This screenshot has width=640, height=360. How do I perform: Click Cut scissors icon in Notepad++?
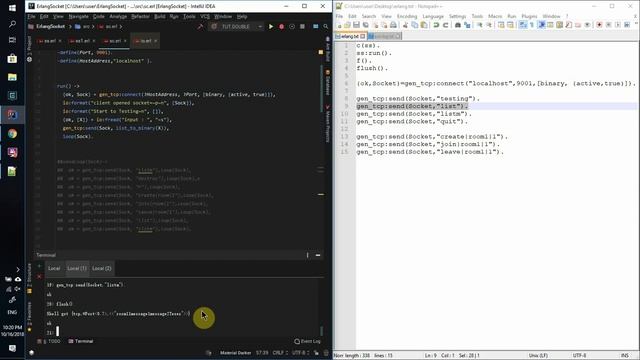click(x=405, y=25)
